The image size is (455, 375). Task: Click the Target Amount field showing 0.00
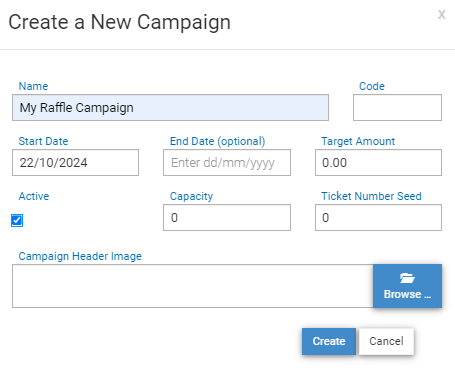378,163
